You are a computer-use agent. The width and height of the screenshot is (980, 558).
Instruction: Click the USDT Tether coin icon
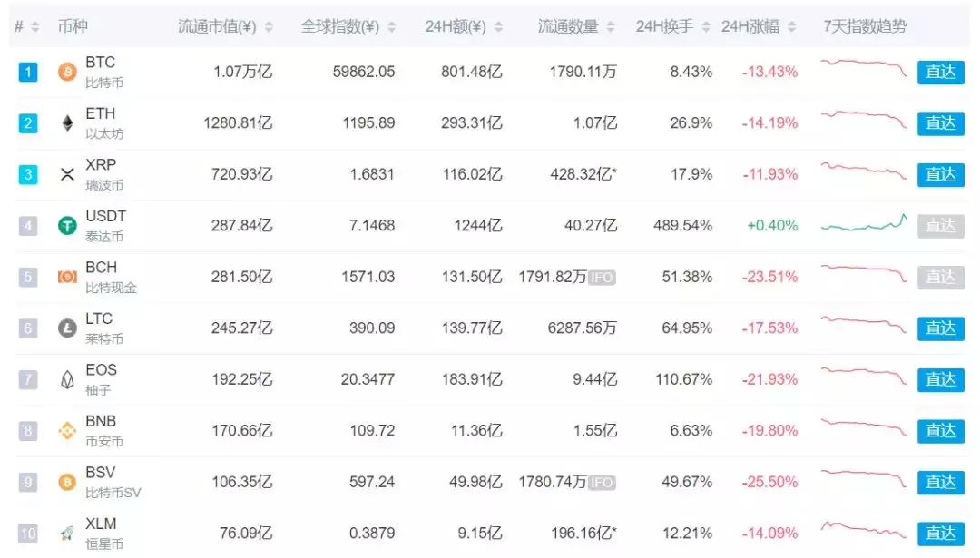(66, 225)
